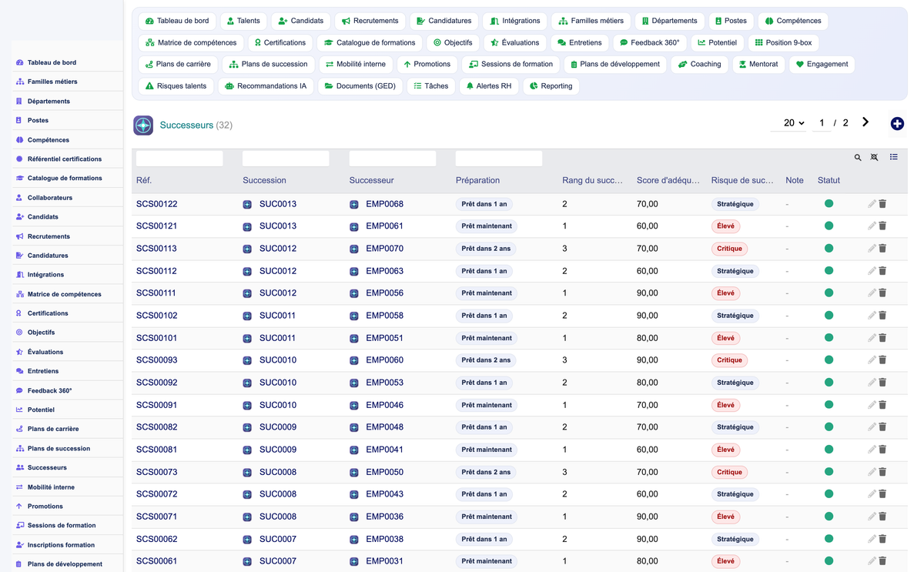Click the Successeurs compass module icon
This screenshot has height=572, width=924.
coord(143,125)
